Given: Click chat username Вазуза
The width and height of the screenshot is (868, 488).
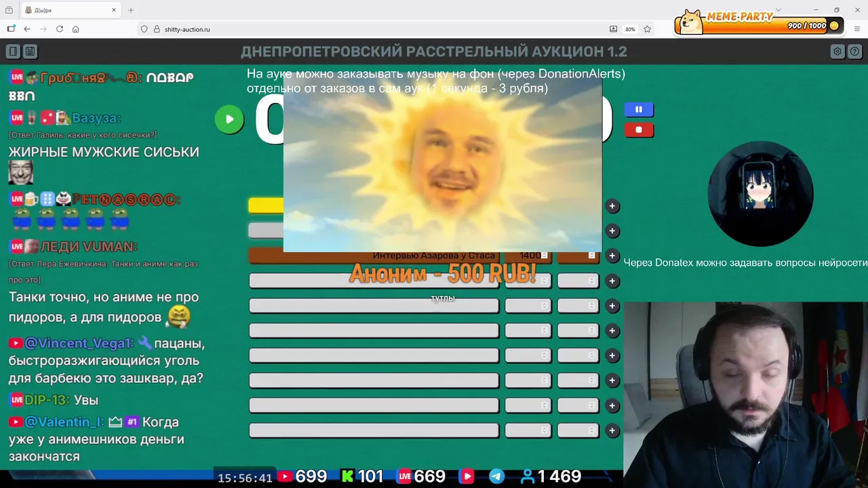Looking at the screenshot, I should (x=96, y=118).
